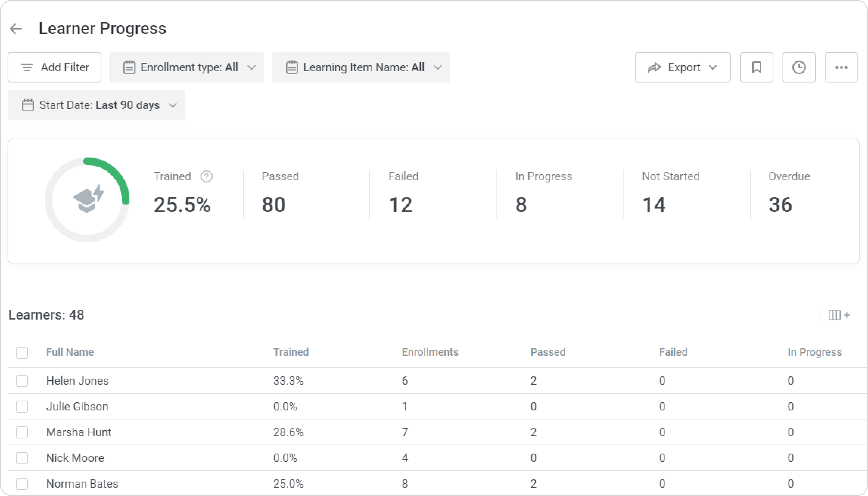Click the back arrow icon
The width and height of the screenshot is (868, 496).
pos(16,29)
